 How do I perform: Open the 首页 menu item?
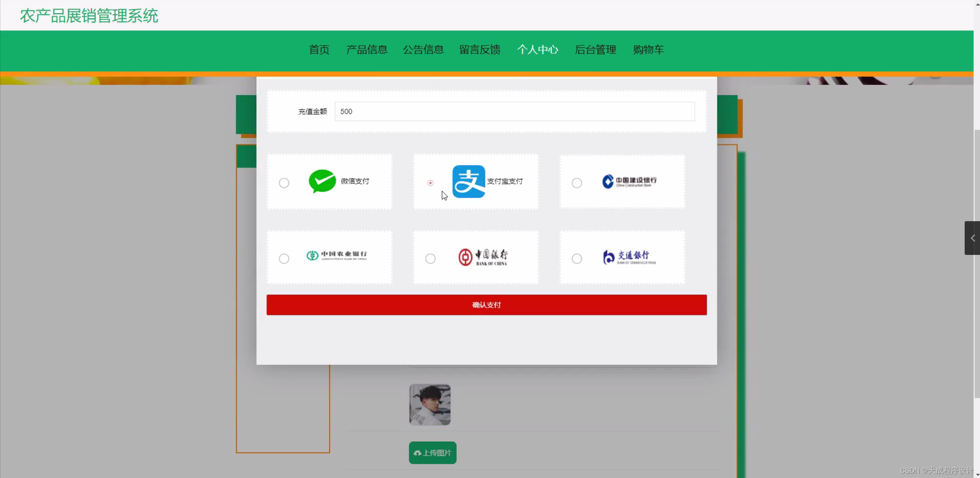(x=319, y=50)
